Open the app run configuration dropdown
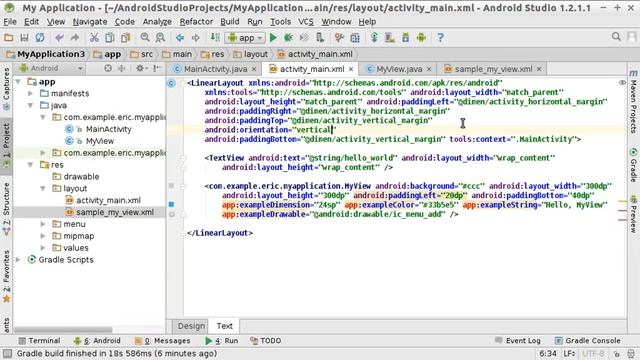The image size is (640, 360). click(245, 38)
